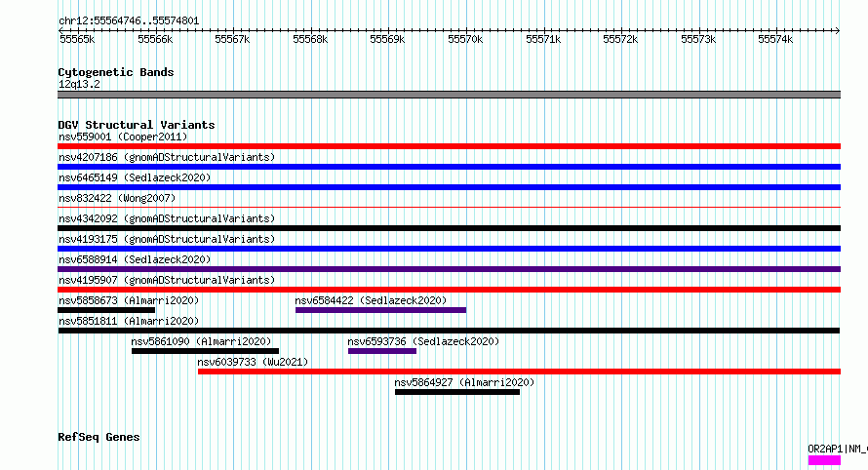This screenshot has width=868, height=470.
Task: Click the 55567k ruler tick label
Action: point(232,39)
